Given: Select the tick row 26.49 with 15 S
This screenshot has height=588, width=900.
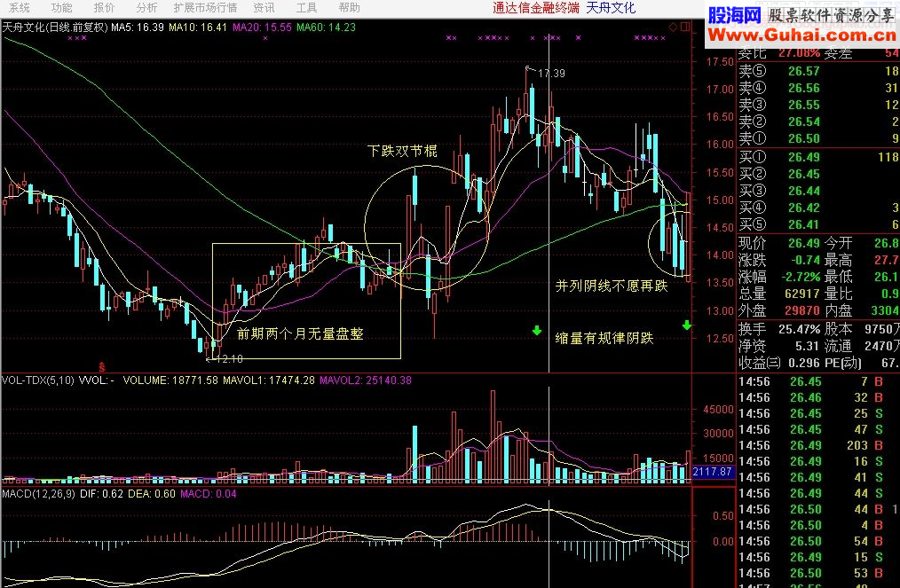Looking at the screenshot, I should click(x=818, y=557).
